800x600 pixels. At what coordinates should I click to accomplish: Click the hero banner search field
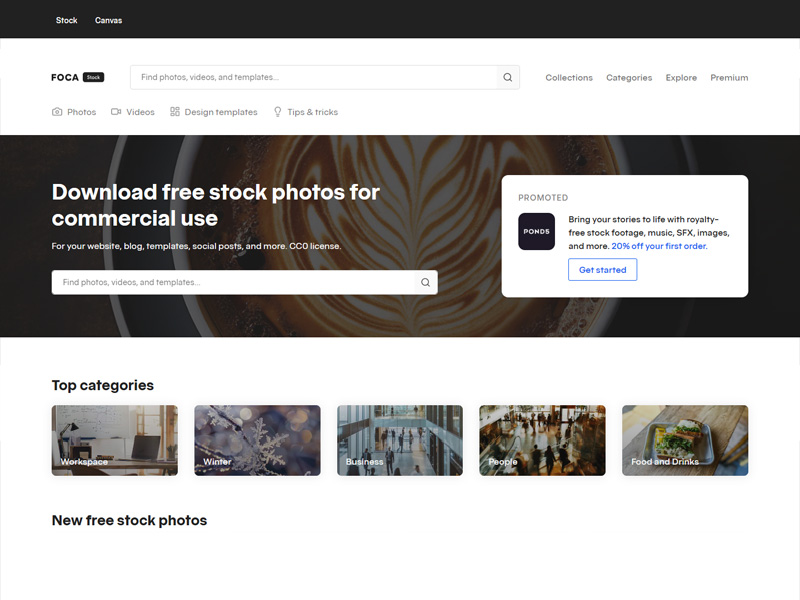click(235, 283)
